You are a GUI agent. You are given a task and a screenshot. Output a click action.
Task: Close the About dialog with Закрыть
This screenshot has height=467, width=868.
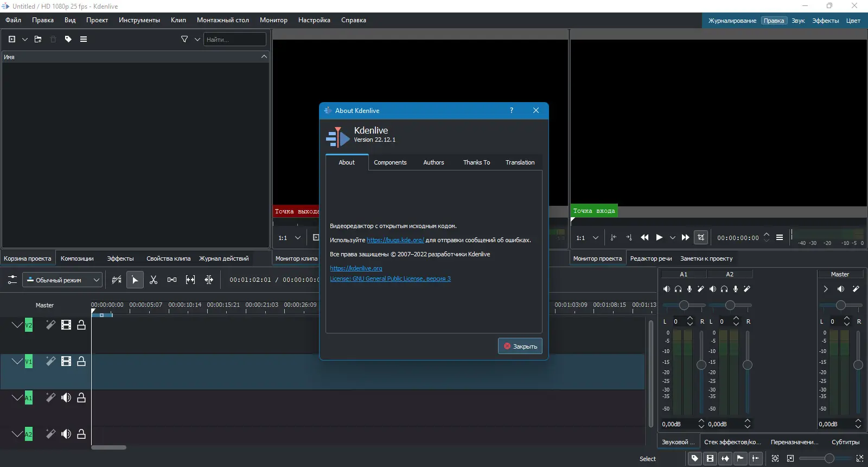coord(520,346)
